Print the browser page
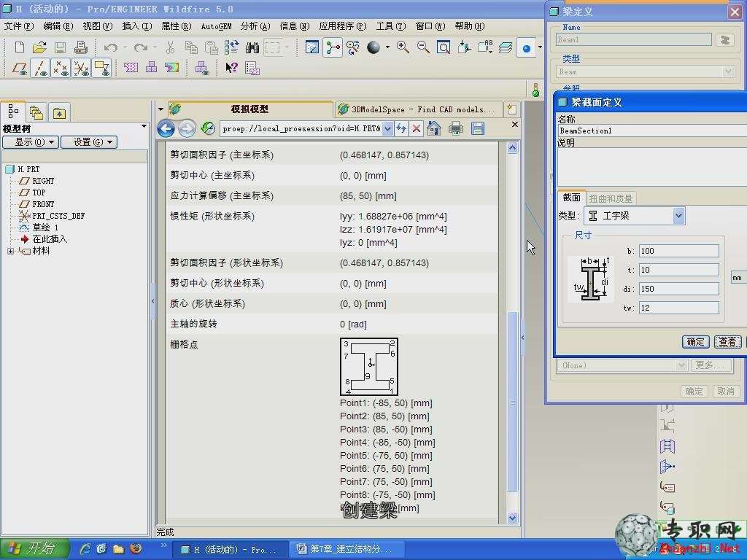Screen dimensions: 747x560 tap(456, 128)
